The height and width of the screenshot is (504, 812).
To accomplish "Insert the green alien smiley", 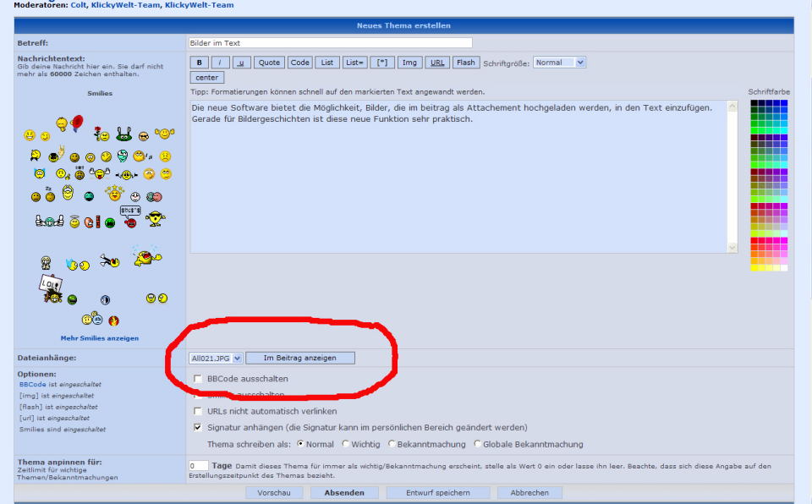I will [123, 134].
